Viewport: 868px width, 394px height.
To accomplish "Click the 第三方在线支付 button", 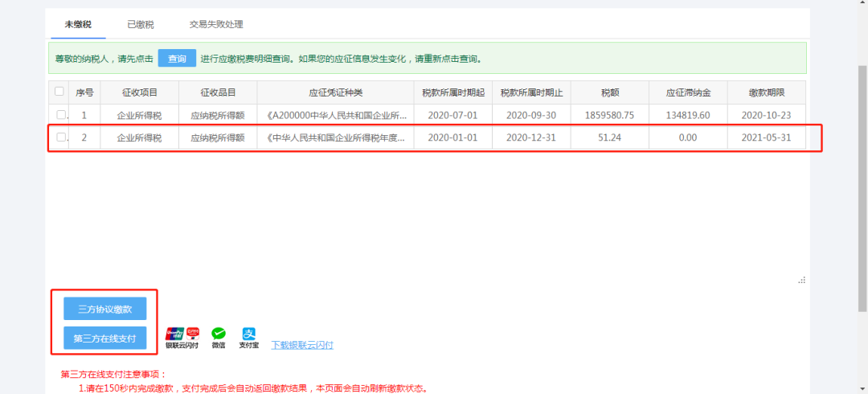I will click(105, 338).
